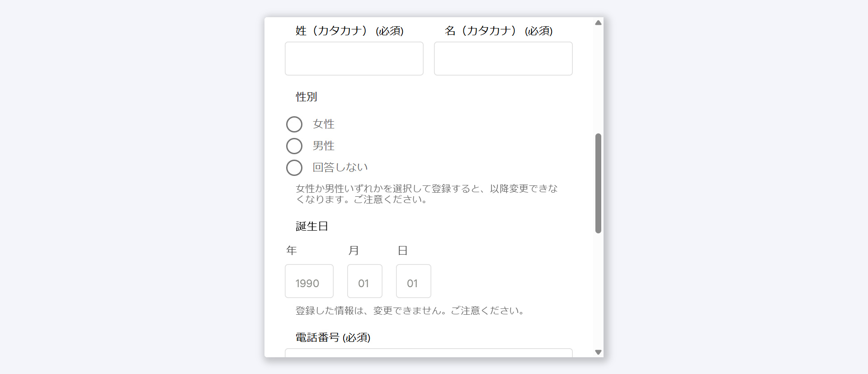Select the 回答しない radio button

pyautogui.click(x=294, y=167)
